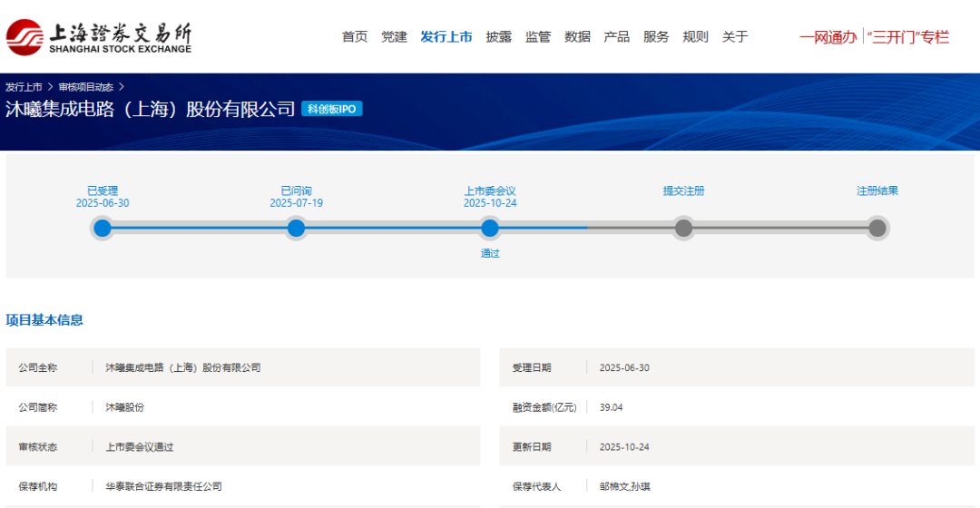Click the 保荐机构 field label
The height and width of the screenshot is (508, 980).
point(37,486)
